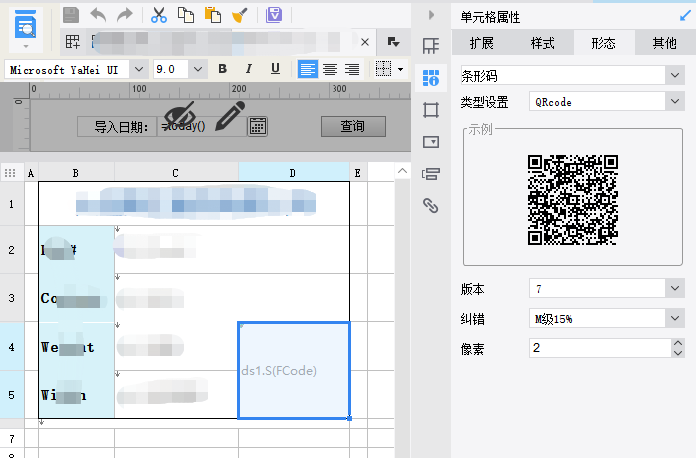Image resolution: width=696 pixels, height=458 pixels.
Task: Align text to the left
Action: pos(308,69)
